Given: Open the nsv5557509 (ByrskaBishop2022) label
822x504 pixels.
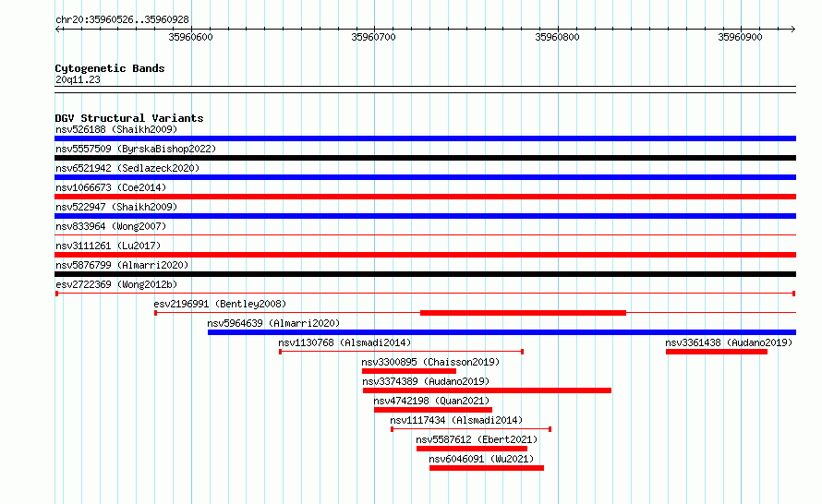Looking at the screenshot, I should (x=136, y=149).
